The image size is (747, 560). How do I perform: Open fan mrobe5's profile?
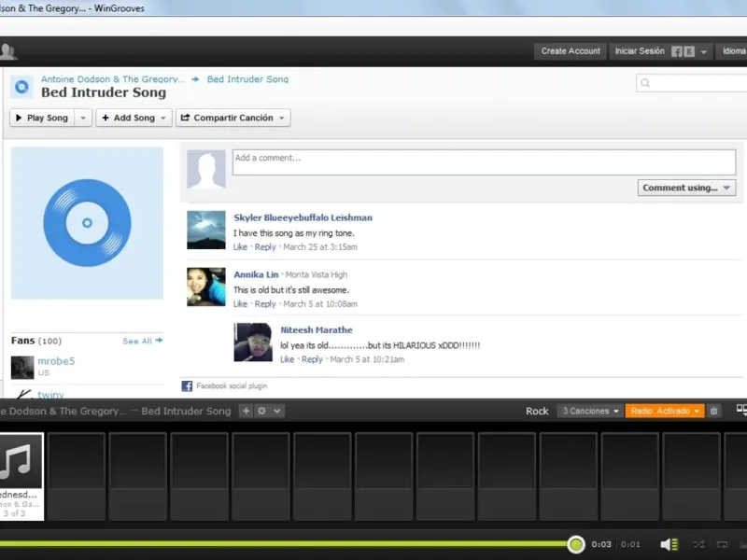tap(56, 361)
